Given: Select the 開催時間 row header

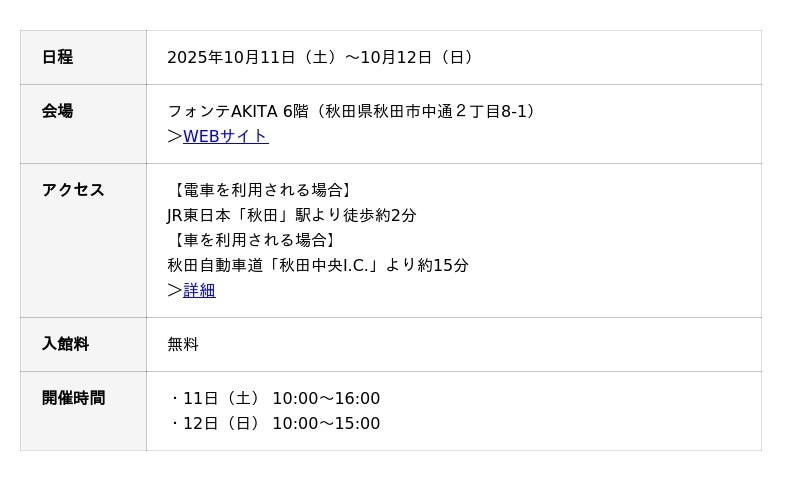Looking at the screenshot, I should [x=73, y=398].
